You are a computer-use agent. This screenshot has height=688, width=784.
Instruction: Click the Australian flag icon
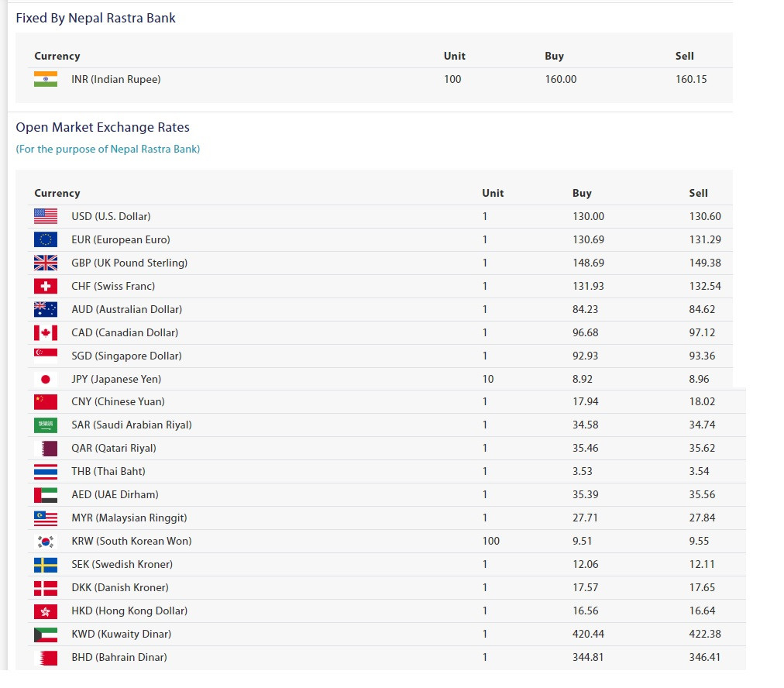click(46, 309)
